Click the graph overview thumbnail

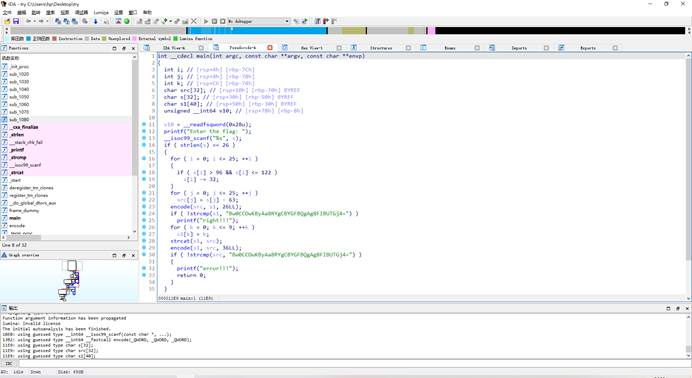click(69, 280)
